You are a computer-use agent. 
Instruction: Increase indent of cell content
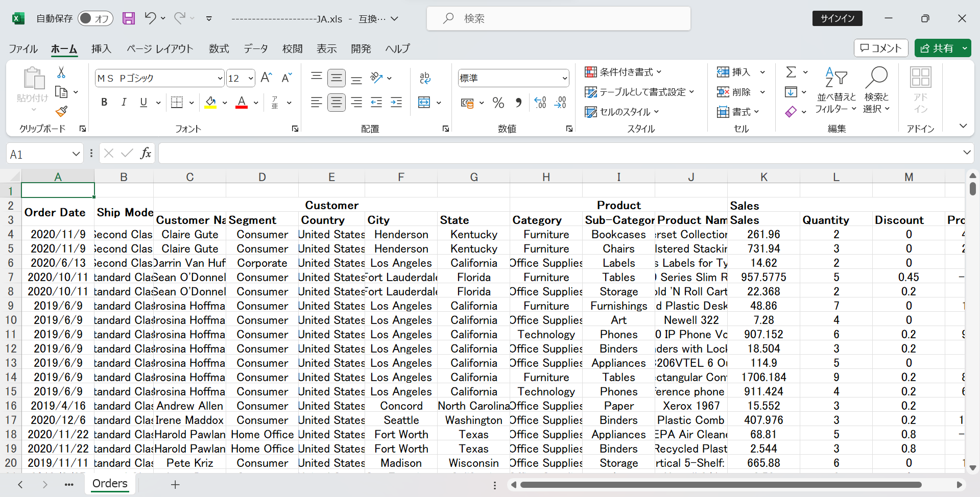tap(396, 102)
